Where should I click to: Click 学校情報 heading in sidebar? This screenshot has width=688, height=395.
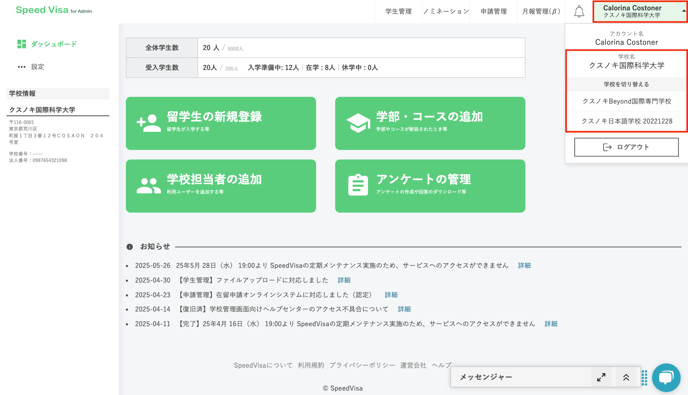(22, 93)
